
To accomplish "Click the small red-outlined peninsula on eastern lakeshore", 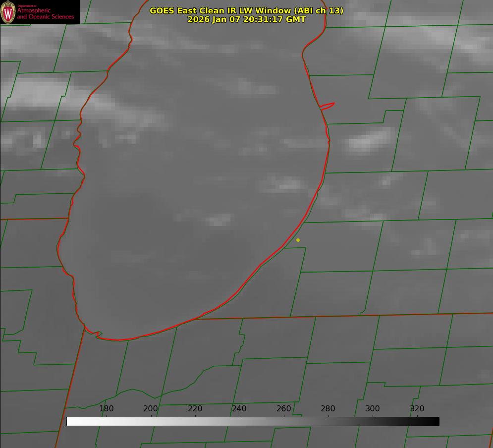I will pos(328,106).
